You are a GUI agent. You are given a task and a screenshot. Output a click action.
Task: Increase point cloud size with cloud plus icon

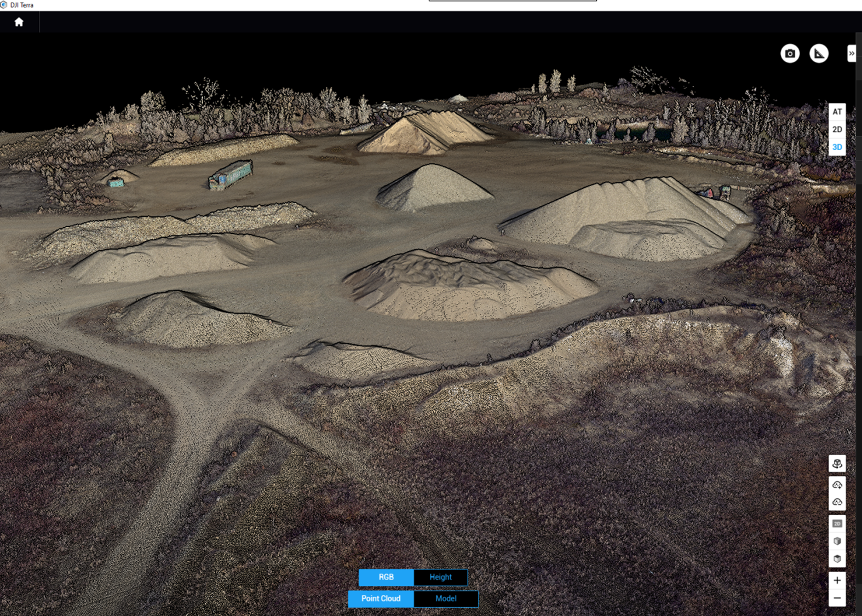pos(837,485)
